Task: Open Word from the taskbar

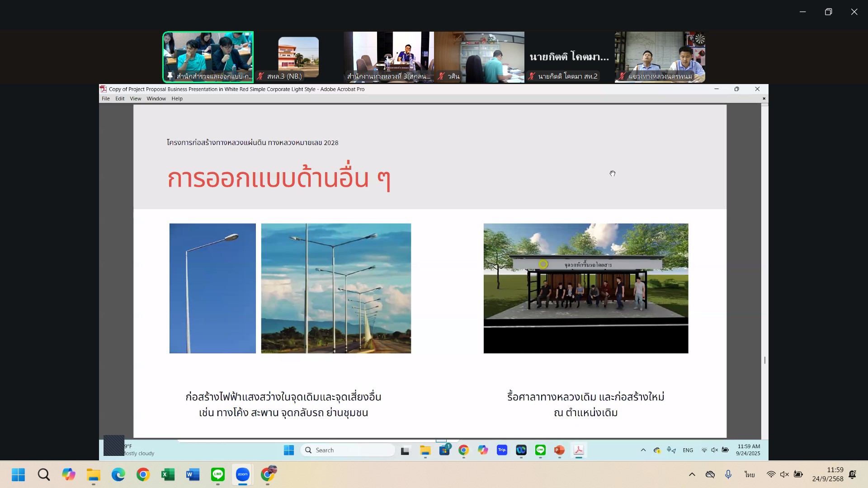Action: click(193, 474)
